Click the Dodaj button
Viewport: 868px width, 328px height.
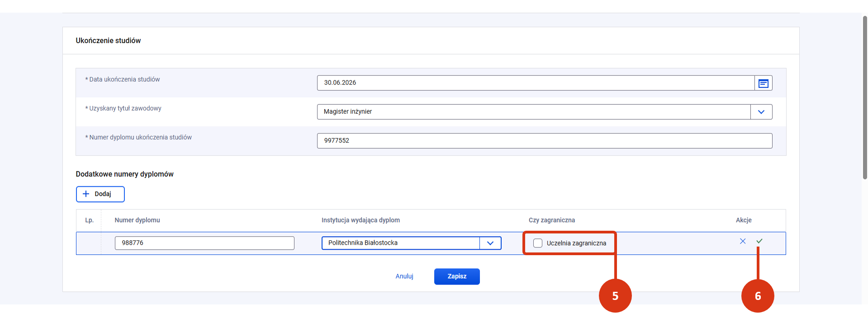[100, 194]
